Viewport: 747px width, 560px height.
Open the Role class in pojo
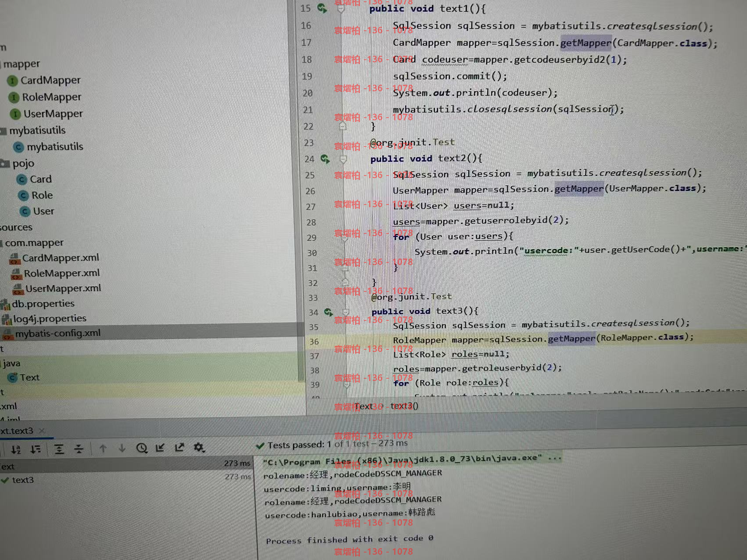tap(42, 195)
